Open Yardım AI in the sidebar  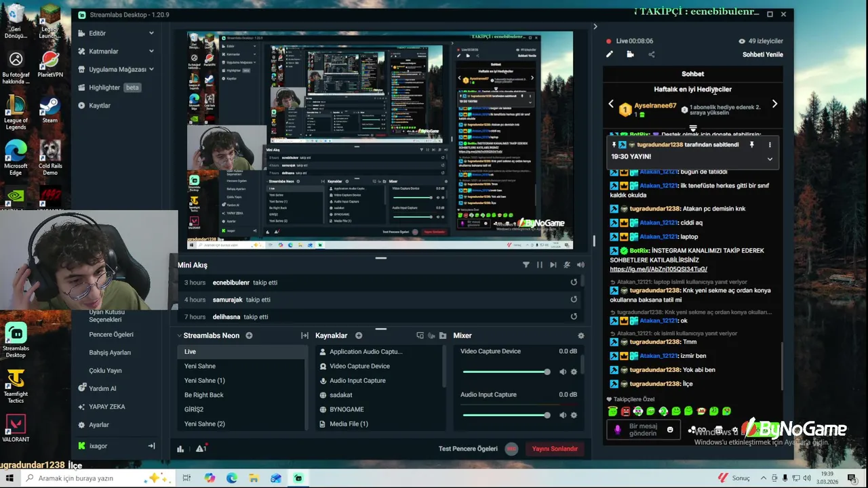102,388
